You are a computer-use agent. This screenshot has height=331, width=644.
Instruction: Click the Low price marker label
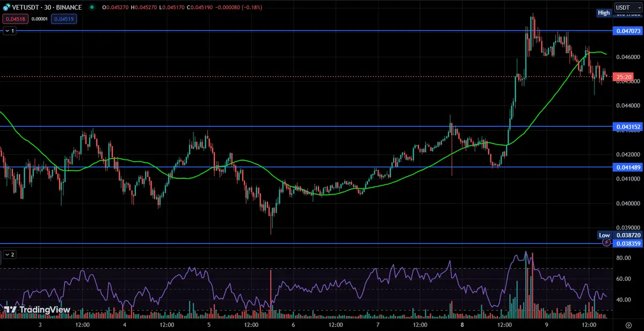604,235
